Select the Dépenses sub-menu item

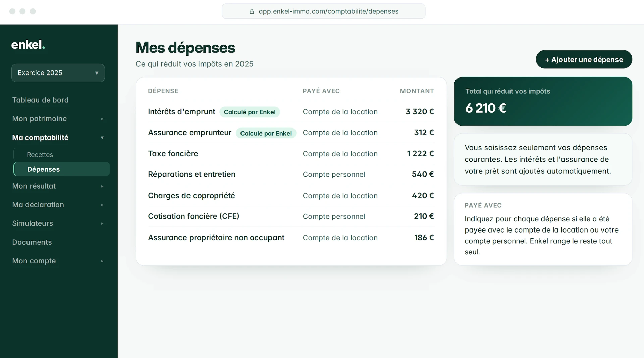(62, 169)
